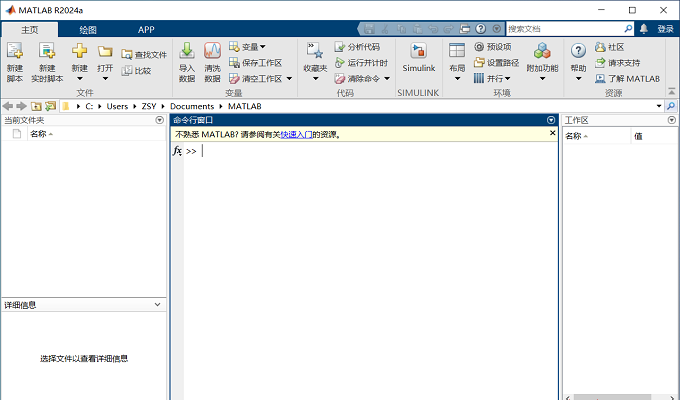
Task: Expand the 清除命令 dropdown arrow
Action: click(x=387, y=79)
